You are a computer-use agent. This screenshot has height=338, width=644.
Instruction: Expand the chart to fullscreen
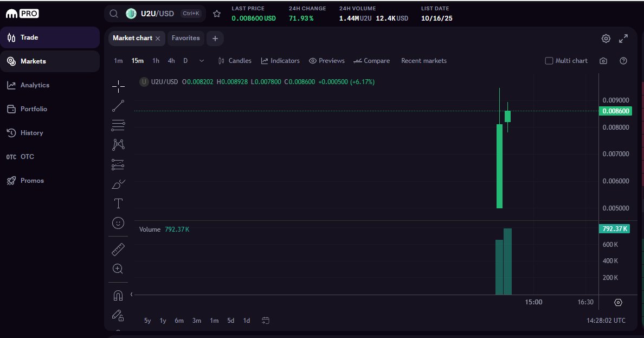623,38
